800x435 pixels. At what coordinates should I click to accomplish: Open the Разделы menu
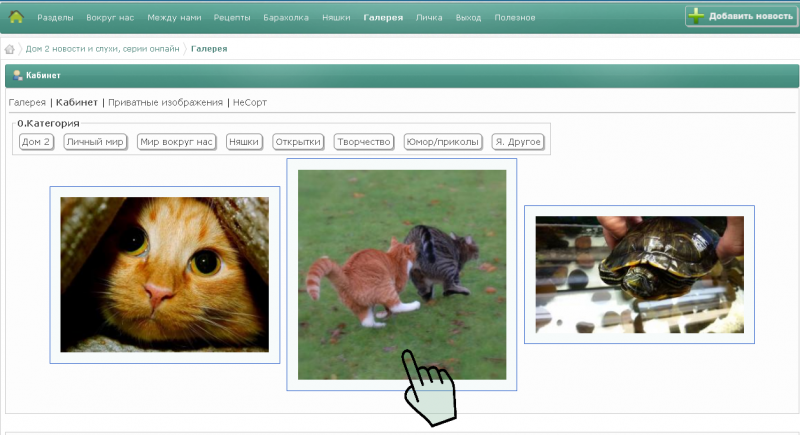[55, 17]
